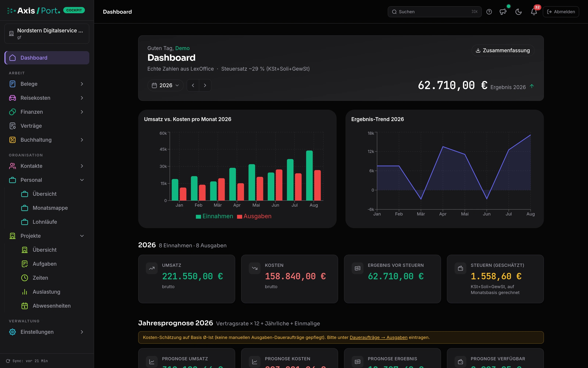
Task: Go to next year arrow
Action: click(205, 85)
